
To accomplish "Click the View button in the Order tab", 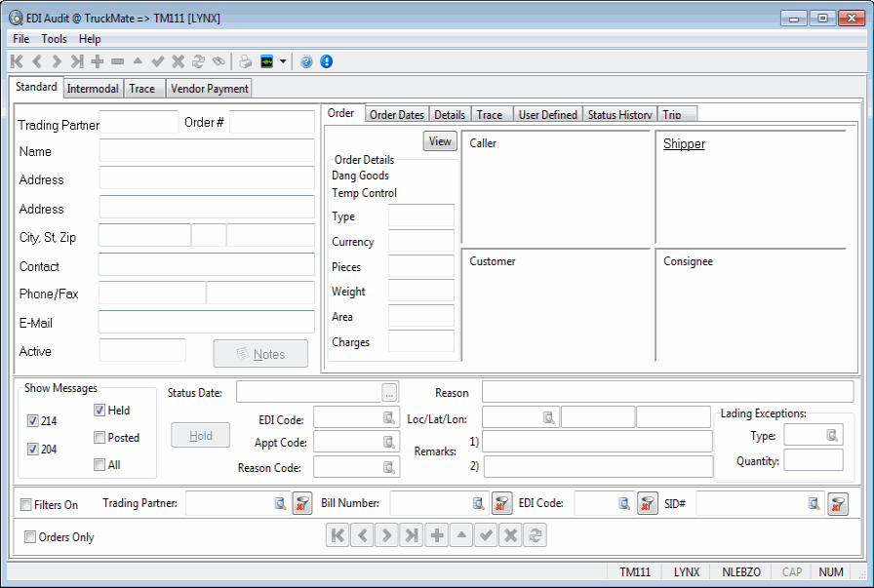I will click(x=440, y=141).
